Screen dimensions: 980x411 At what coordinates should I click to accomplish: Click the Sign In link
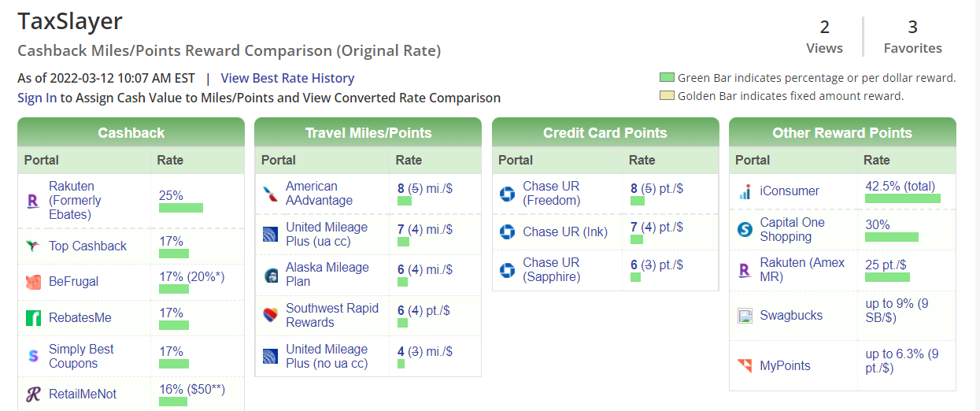point(37,98)
